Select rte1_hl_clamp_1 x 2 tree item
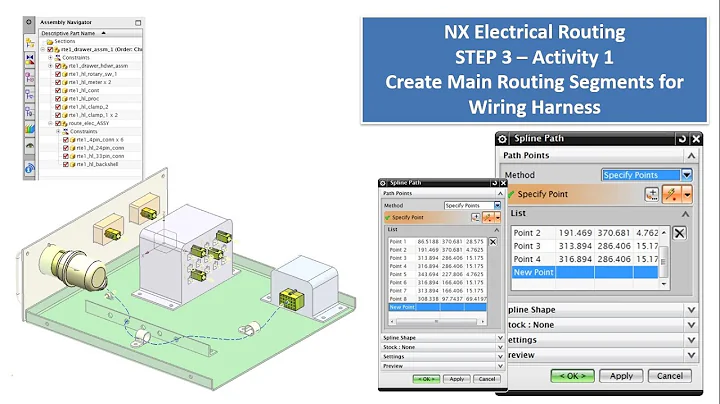Viewport: 720px width, 404px height. (93, 115)
